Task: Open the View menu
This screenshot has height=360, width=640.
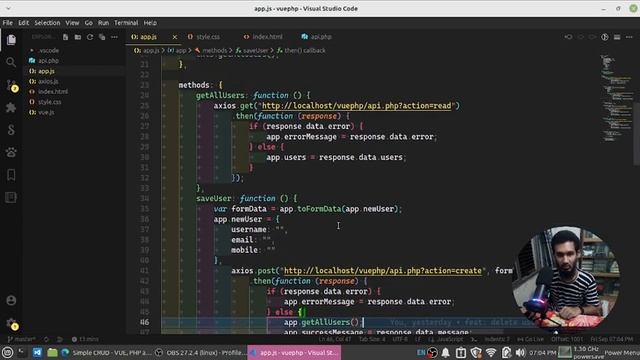Action: point(72,23)
